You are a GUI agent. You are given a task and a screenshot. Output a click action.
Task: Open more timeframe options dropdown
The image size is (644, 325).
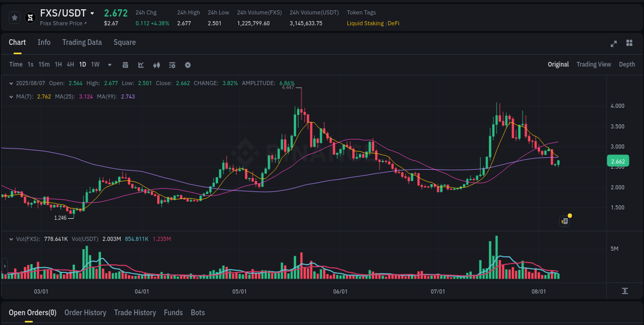pos(109,65)
